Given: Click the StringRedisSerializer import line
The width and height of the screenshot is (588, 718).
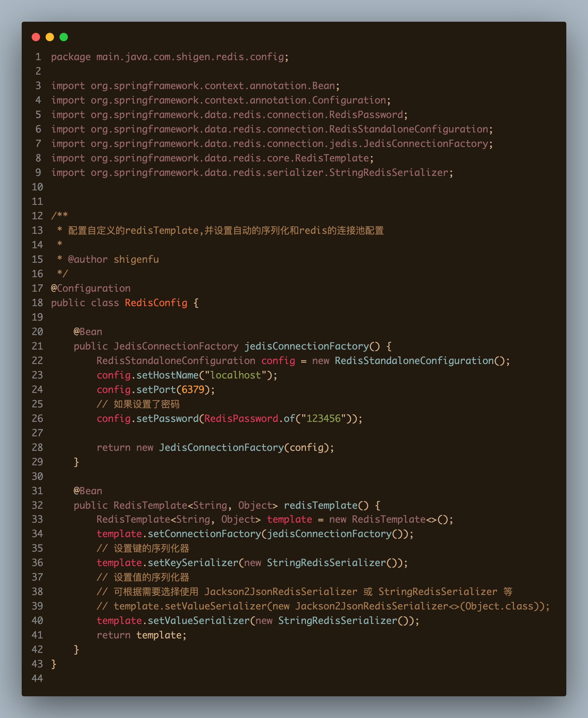Looking at the screenshot, I should [252, 173].
